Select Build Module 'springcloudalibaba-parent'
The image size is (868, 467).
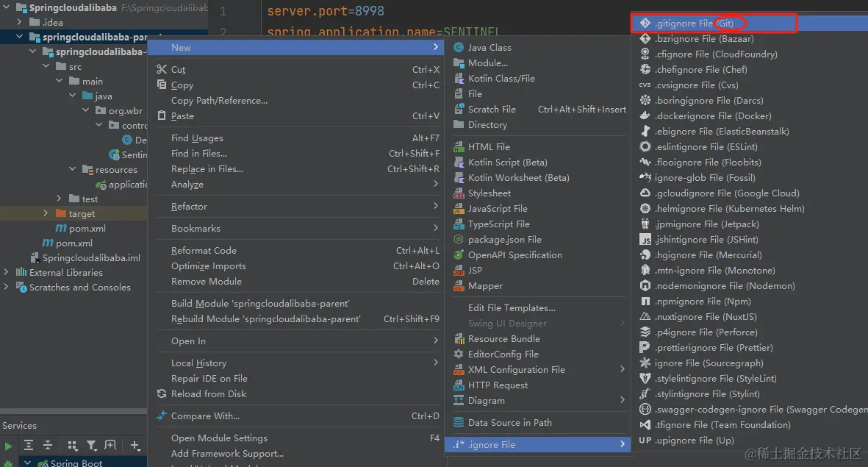coord(296,304)
